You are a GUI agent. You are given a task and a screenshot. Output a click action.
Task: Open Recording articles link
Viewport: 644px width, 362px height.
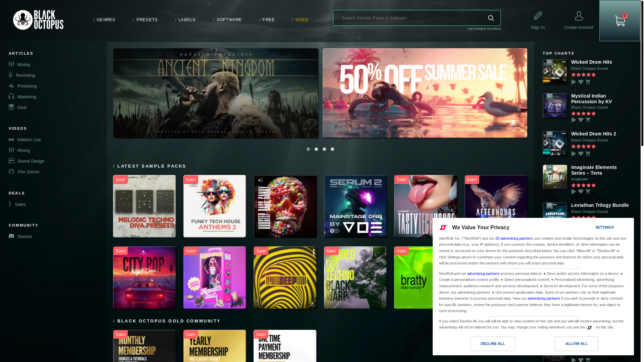[x=22, y=75]
